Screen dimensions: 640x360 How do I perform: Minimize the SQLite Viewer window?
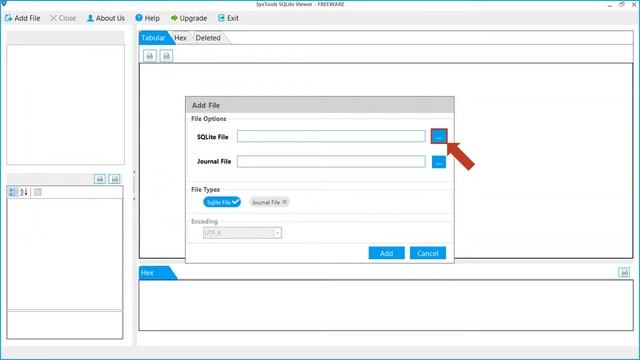[x=610, y=5]
